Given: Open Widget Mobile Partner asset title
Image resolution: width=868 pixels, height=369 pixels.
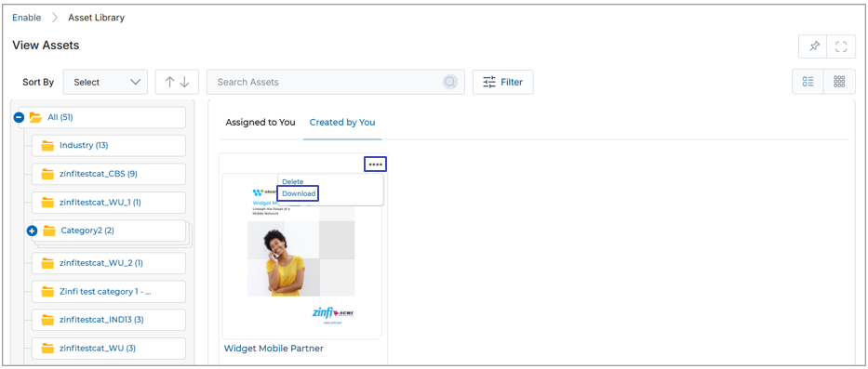Looking at the screenshot, I should click(x=274, y=349).
